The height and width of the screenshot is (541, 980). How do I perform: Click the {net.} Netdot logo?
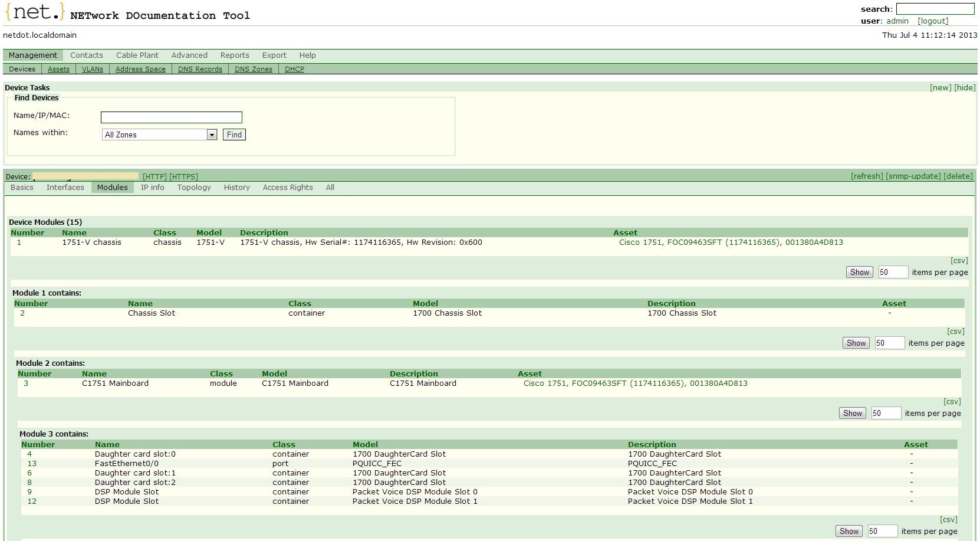click(35, 12)
